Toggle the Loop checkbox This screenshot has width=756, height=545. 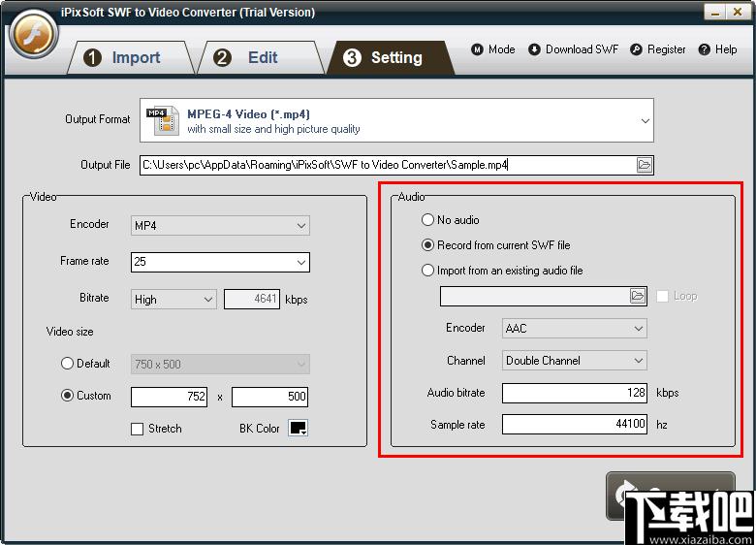677,296
